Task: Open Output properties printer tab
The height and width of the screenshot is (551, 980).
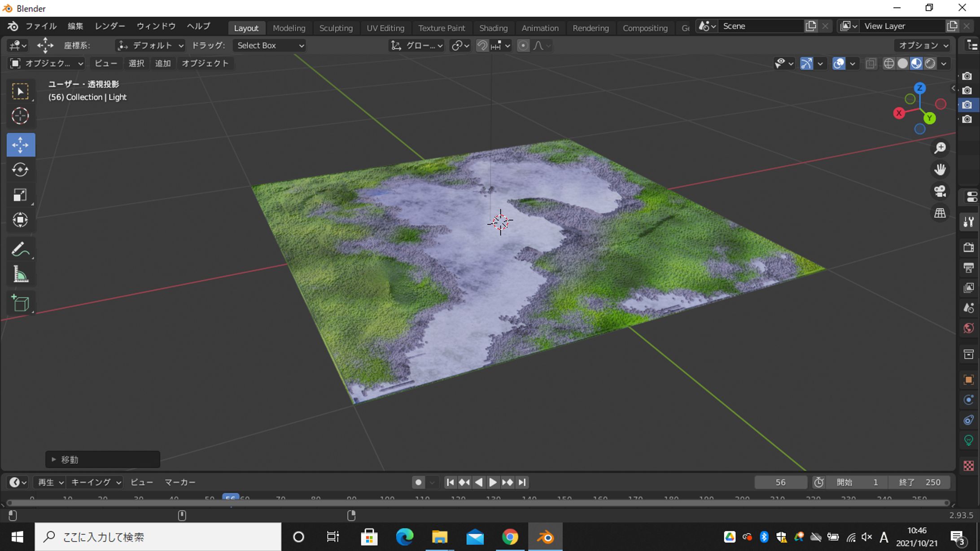Action: (969, 268)
